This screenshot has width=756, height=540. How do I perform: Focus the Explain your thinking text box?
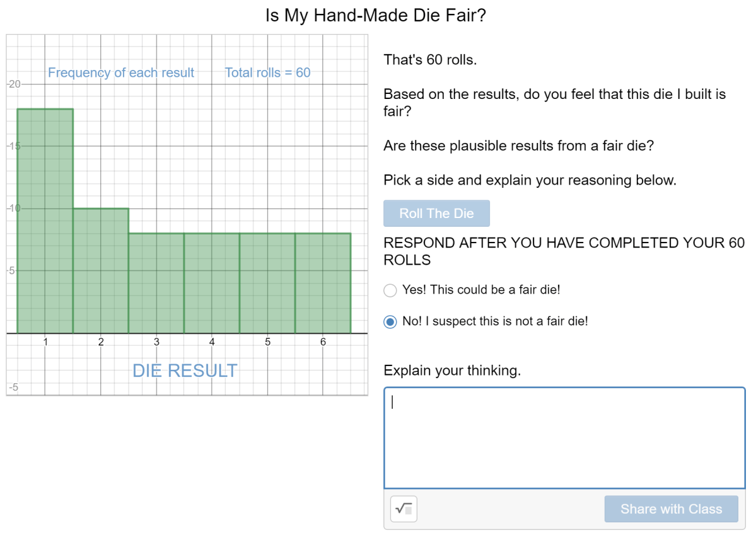point(564,437)
